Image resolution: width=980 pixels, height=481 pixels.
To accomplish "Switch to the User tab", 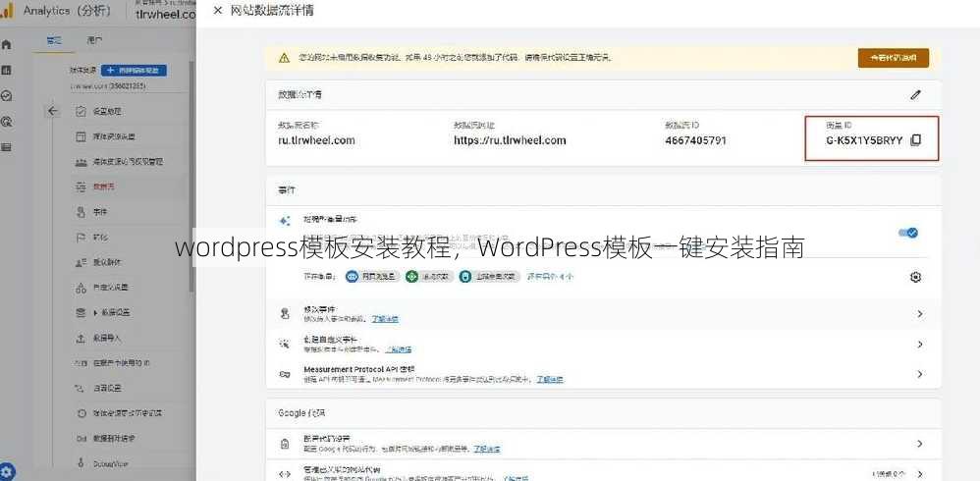I will 94,40.
